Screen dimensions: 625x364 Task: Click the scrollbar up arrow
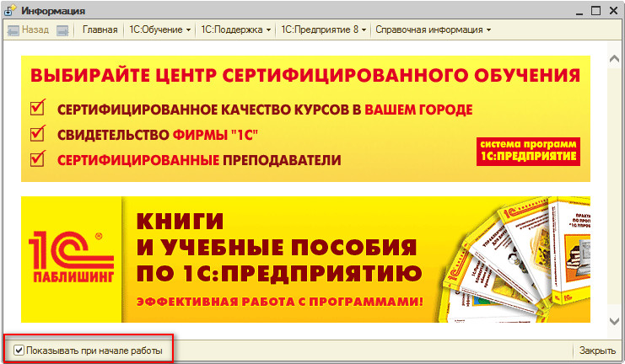coord(614,59)
